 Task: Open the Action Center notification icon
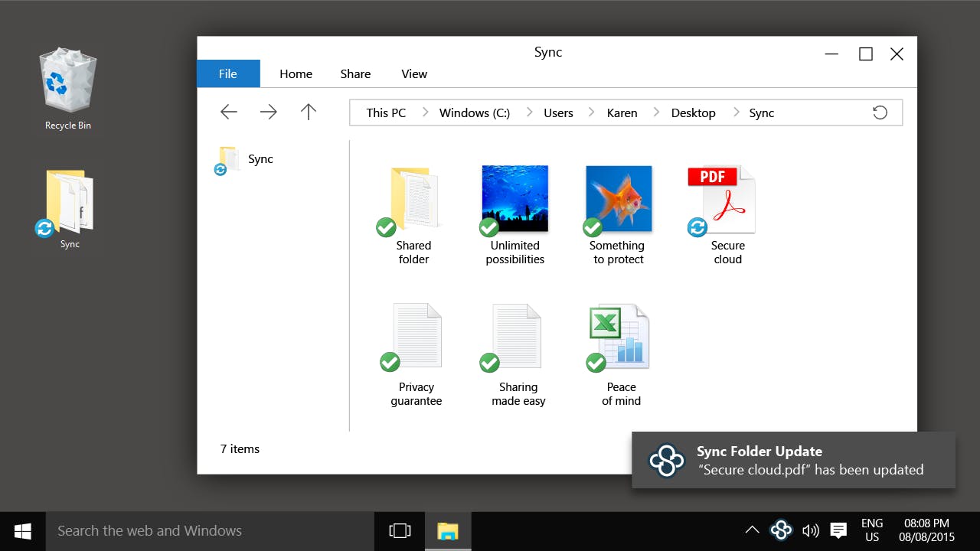(838, 530)
